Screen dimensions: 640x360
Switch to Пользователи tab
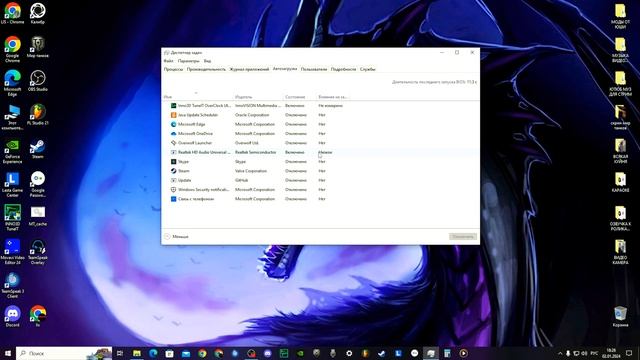tap(314, 69)
